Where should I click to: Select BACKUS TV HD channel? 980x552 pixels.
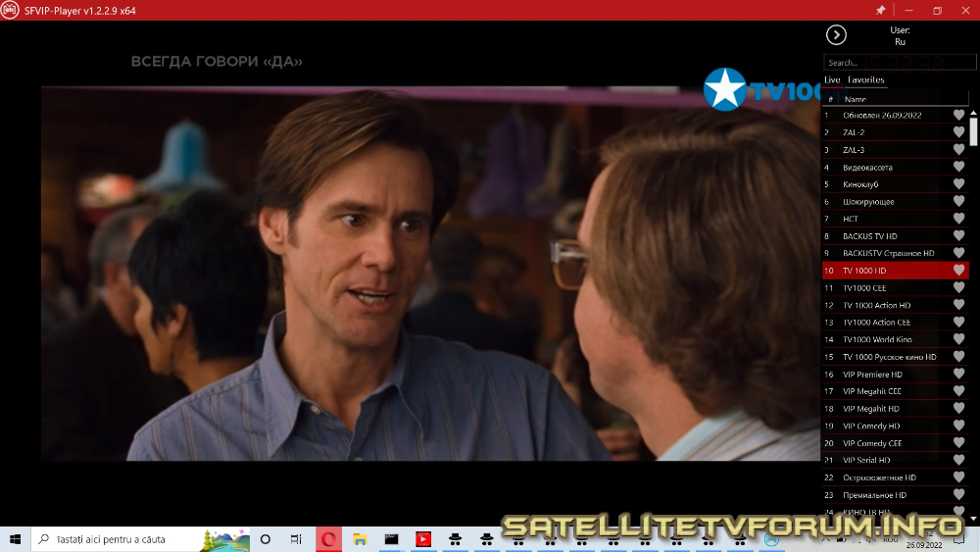coord(895,235)
